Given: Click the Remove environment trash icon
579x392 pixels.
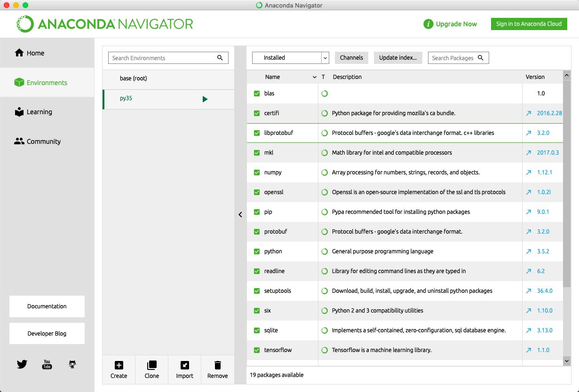Looking at the screenshot, I should [217, 365].
